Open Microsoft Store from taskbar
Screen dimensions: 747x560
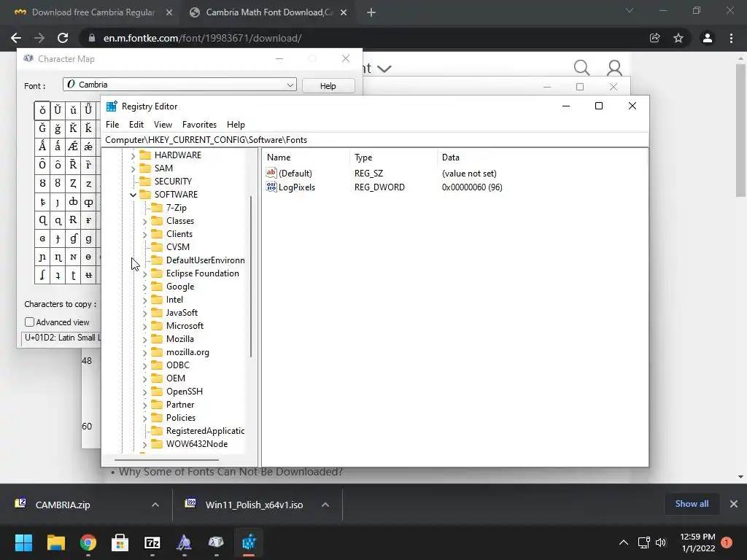point(120,542)
